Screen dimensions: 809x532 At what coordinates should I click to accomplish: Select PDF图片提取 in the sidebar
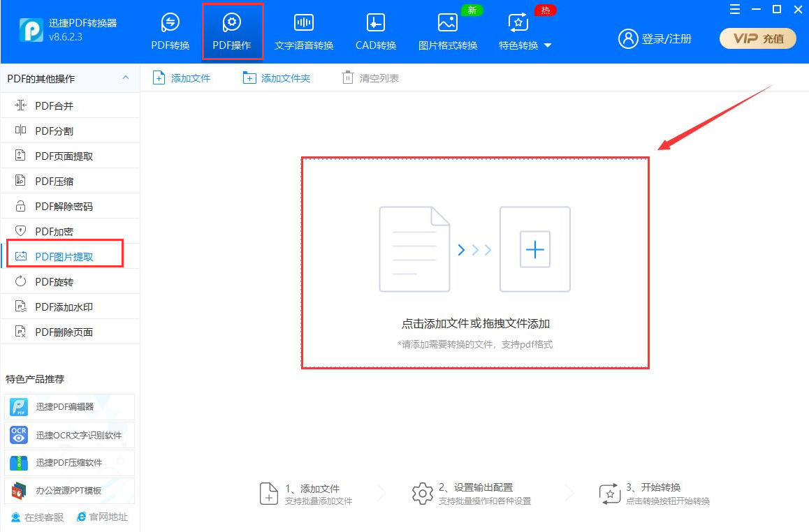pos(70,257)
